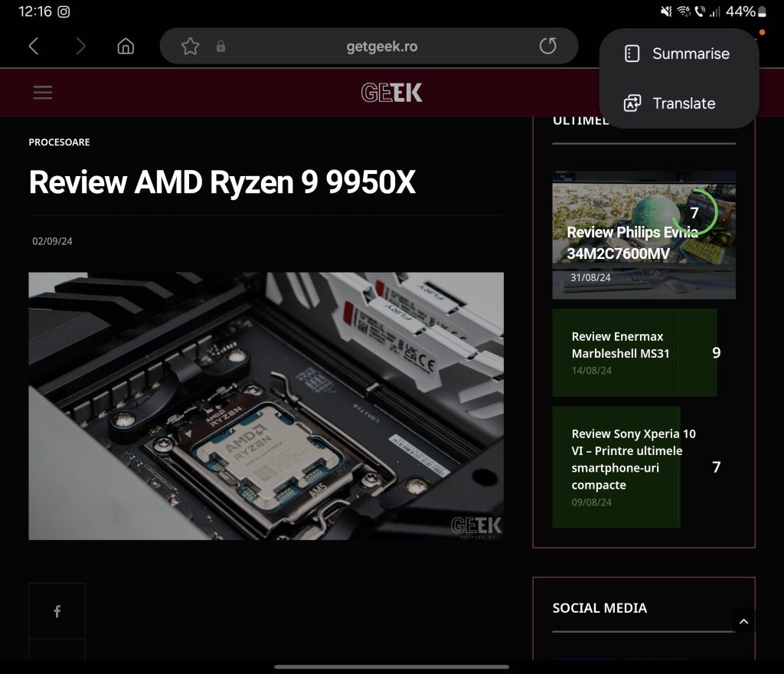This screenshot has height=674, width=784.
Task: Click the 09/08/24 date under Sony review
Action: [592, 502]
